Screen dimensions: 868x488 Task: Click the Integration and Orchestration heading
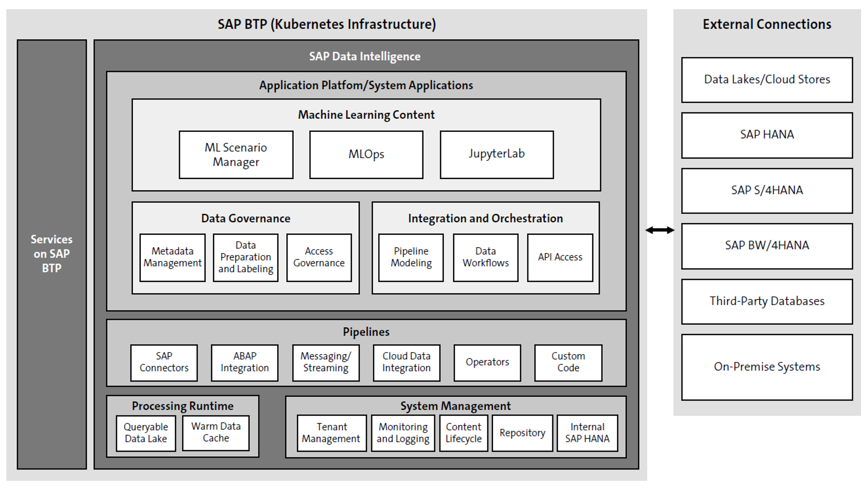485,218
